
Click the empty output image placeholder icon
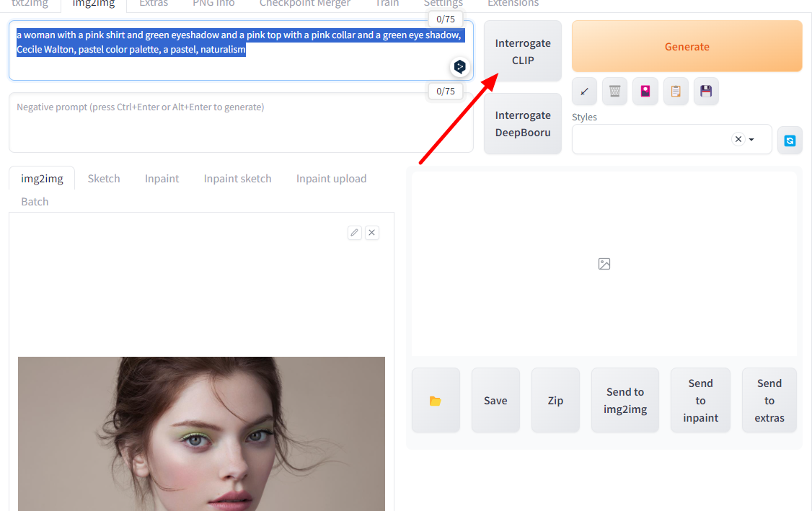[604, 264]
